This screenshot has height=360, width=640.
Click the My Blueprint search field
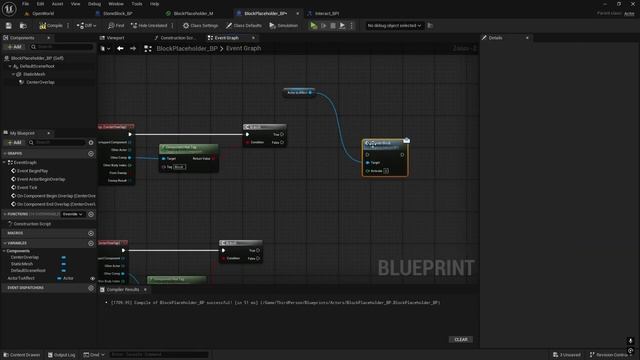pos(57,142)
